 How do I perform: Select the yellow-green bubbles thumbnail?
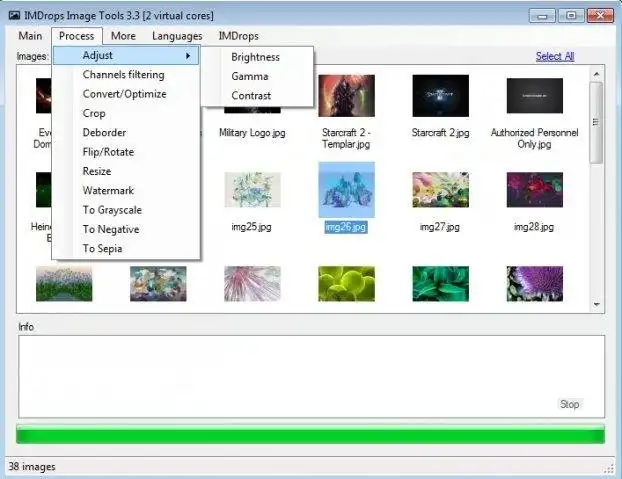pyautogui.click(x=346, y=284)
